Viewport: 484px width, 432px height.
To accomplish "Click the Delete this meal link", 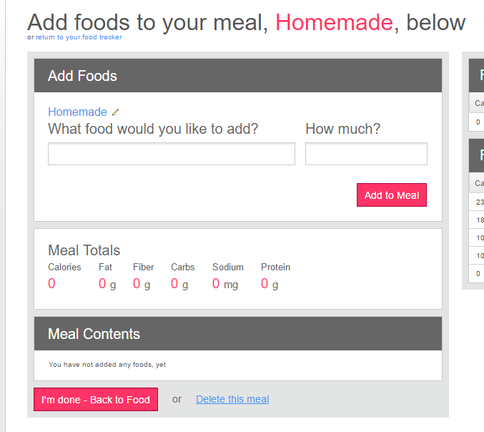I will pyautogui.click(x=232, y=399).
